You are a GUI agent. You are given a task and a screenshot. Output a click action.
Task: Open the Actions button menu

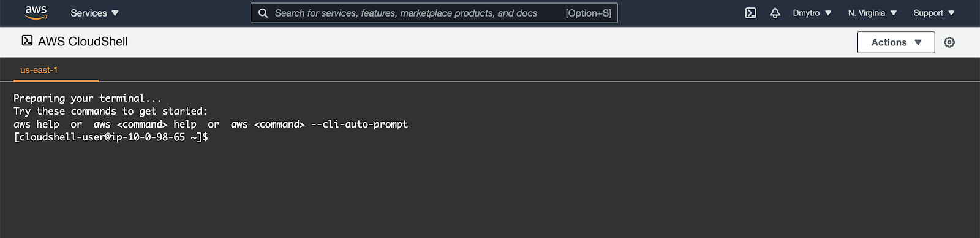896,42
